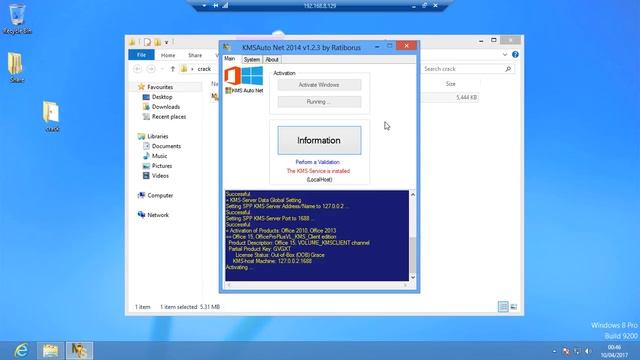Click the search magnifier icon
This screenshot has height=360, width=640.
tap(508, 69)
